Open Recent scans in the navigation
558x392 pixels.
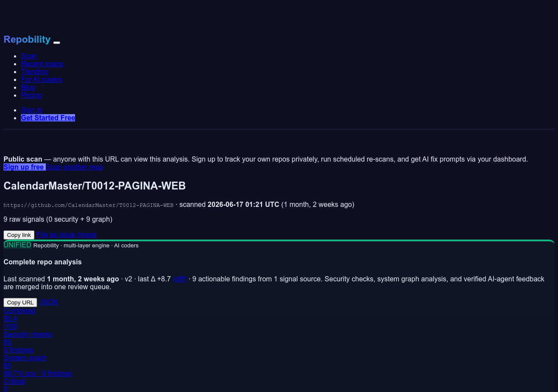[x=42, y=64]
